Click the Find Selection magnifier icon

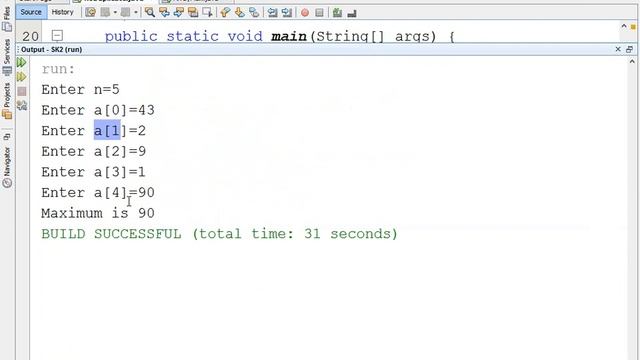[x=150, y=13]
